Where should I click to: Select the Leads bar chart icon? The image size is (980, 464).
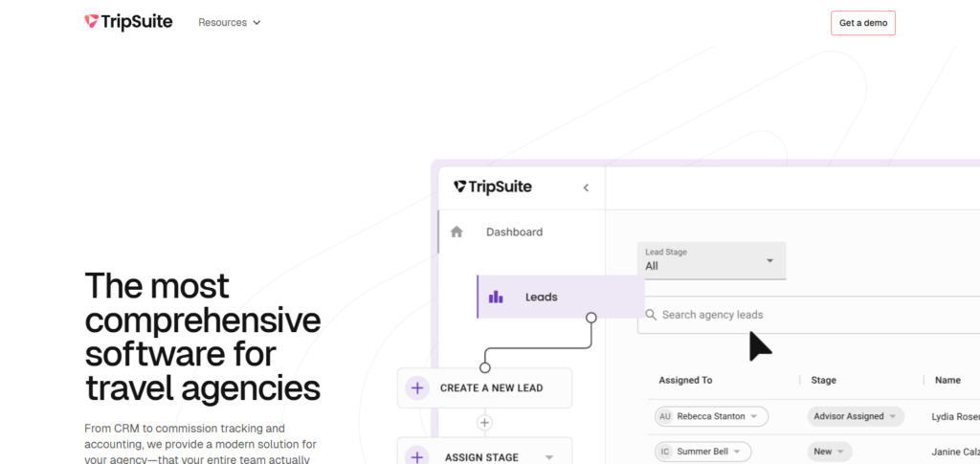click(x=496, y=297)
